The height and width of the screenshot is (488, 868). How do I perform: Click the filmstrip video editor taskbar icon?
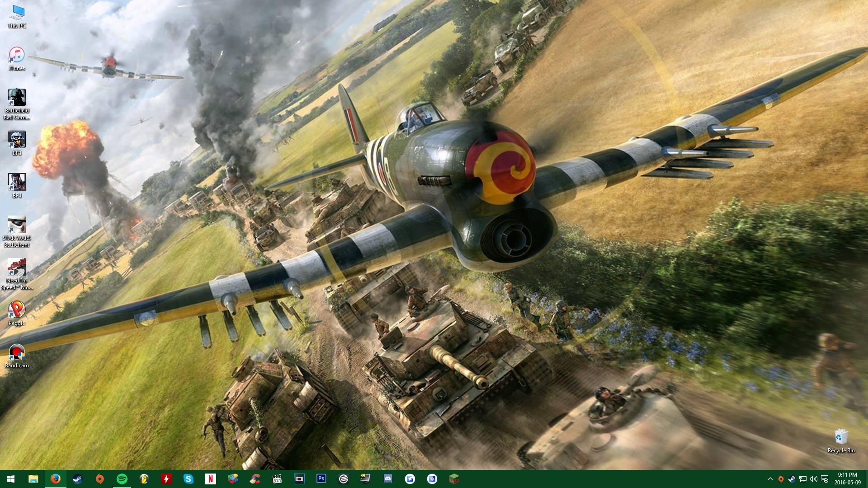click(x=299, y=479)
